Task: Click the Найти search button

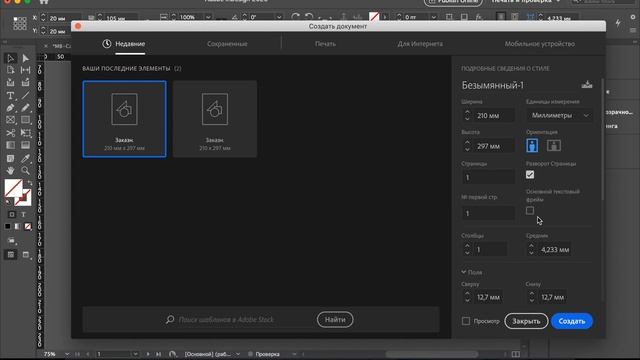Action: pyautogui.click(x=335, y=320)
